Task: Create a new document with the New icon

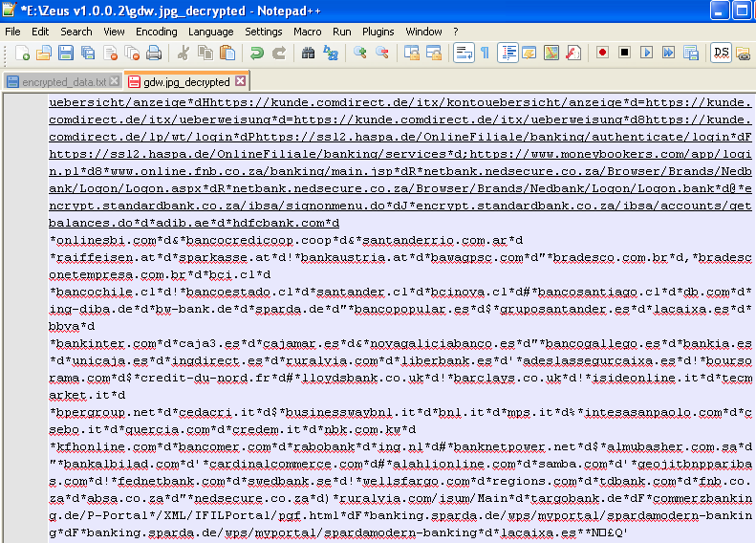Action: coord(22,53)
